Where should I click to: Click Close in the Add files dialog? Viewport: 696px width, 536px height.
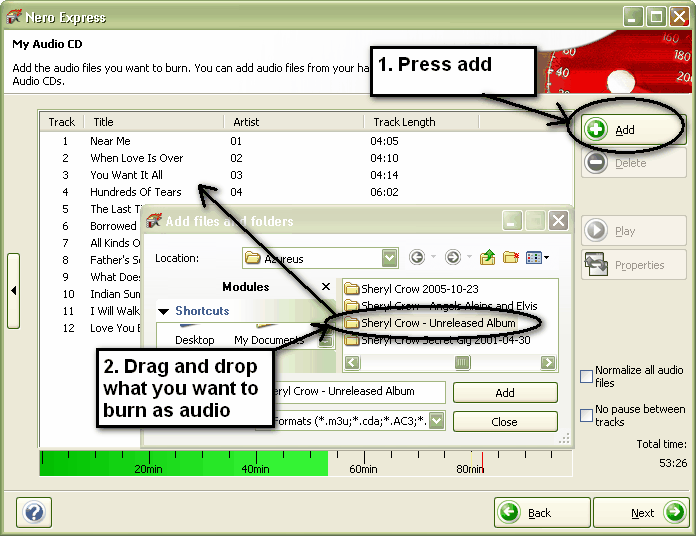click(x=505, y=422)
